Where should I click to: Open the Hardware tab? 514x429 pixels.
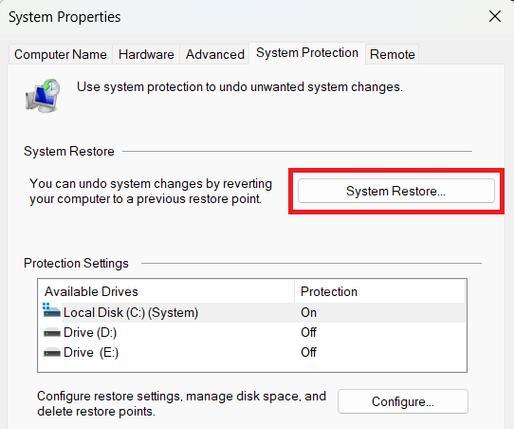point(146,54)
